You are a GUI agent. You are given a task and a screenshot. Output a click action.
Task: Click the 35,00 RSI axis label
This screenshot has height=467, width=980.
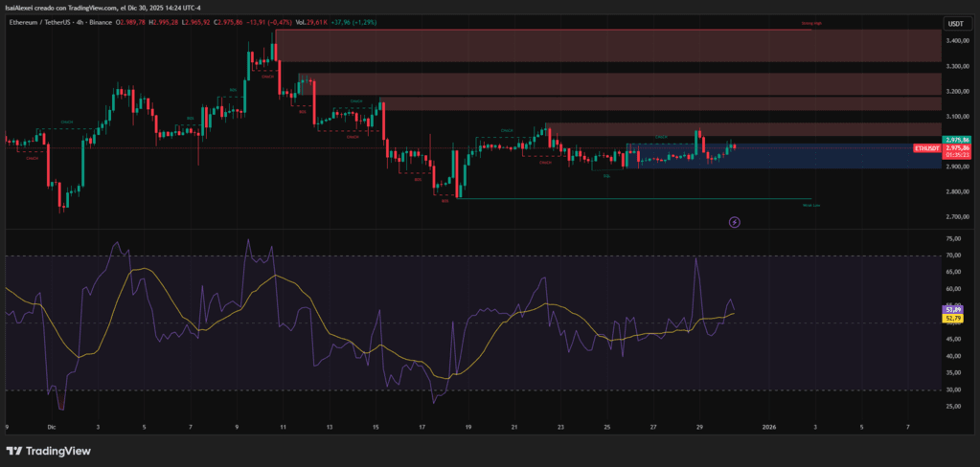(x=953, y=373)
